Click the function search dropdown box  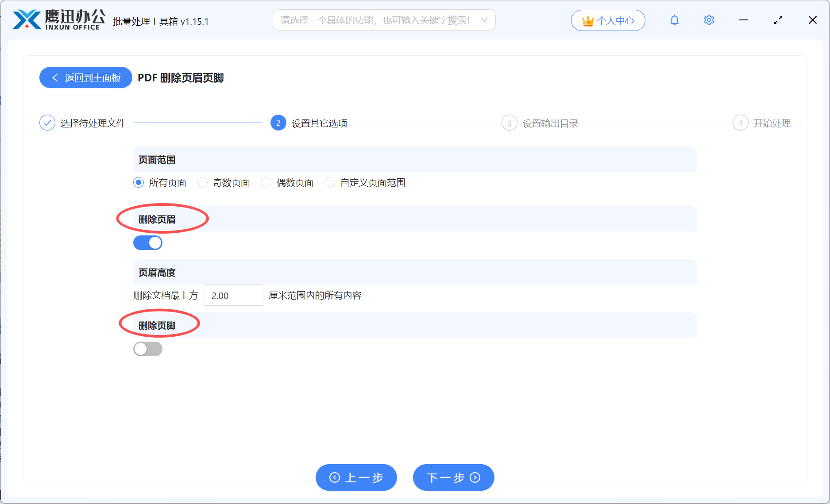[x=384, y=20]
